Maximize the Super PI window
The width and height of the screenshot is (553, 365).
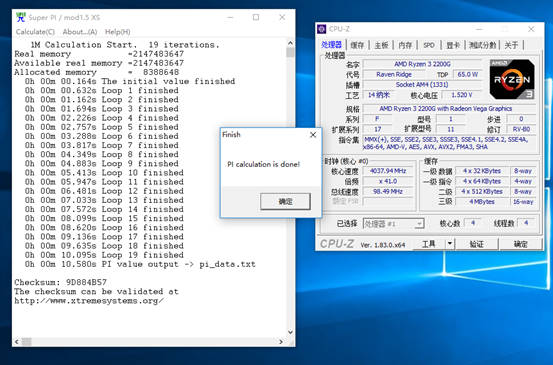pyautogui.click(x=256, y=17)
